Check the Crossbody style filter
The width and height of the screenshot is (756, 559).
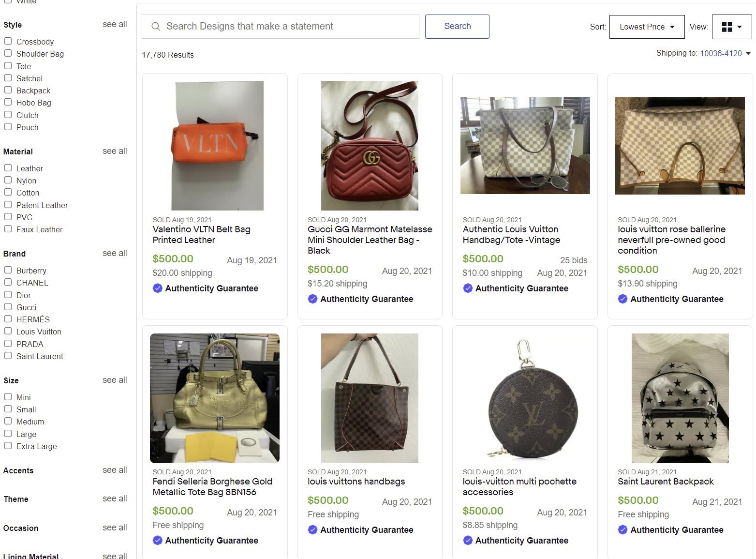pyautogui.click(x=8, y=41)
